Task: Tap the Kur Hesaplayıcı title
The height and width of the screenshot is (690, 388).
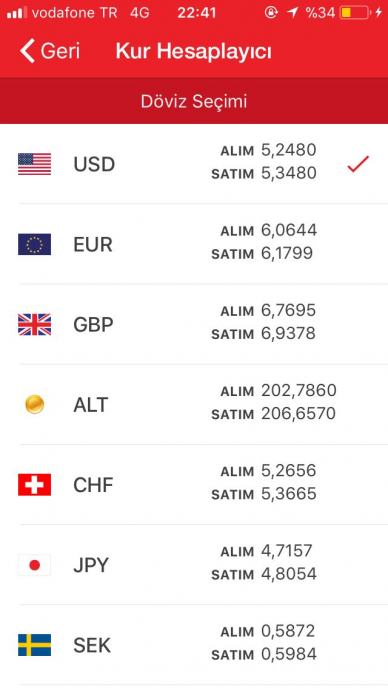Action: pos(194,51)
